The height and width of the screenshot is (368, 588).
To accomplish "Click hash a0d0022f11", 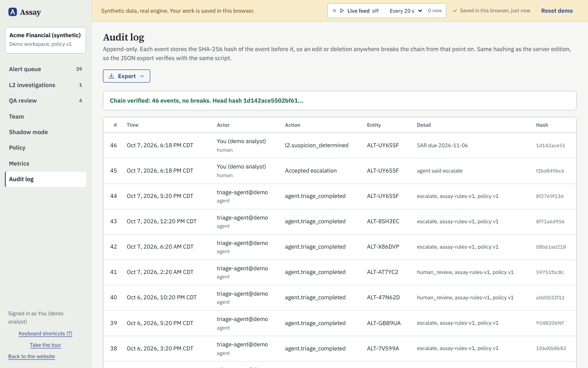I will click(550, 298).
